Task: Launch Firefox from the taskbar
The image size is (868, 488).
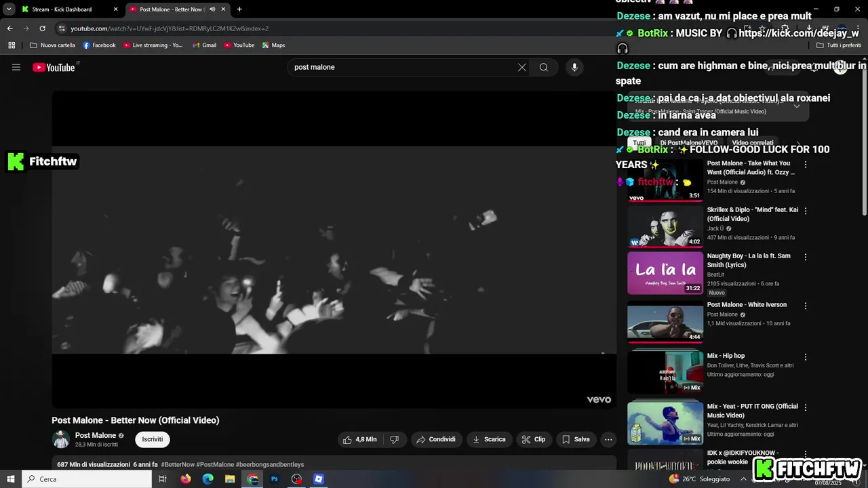Action: (x=186, y=479)
